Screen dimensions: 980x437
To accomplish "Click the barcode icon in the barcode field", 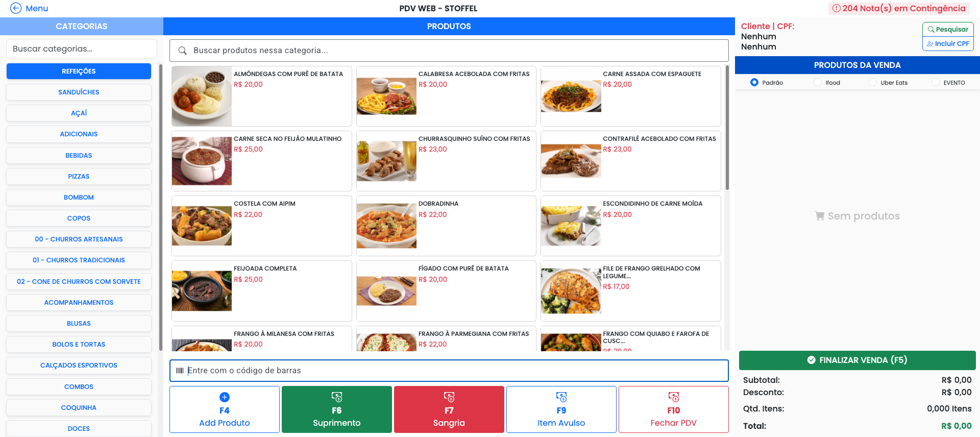I will (180, 371).
